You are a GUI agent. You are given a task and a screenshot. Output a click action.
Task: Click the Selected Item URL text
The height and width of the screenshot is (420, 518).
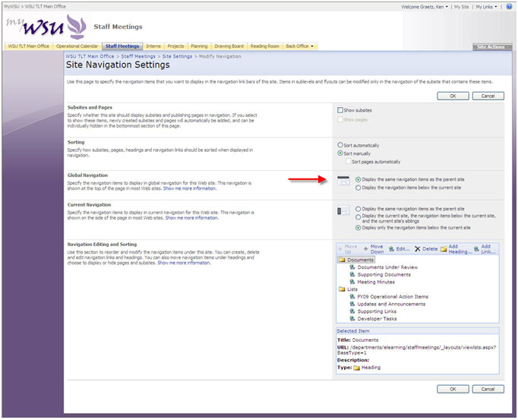click(416, 350)
